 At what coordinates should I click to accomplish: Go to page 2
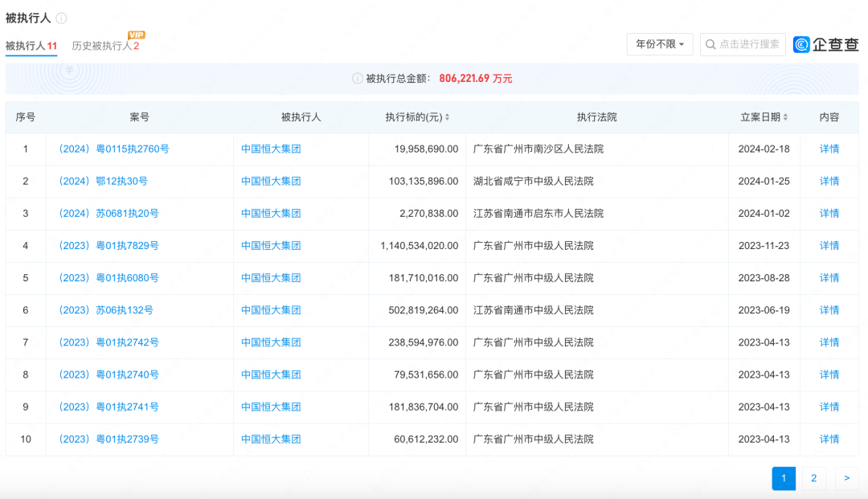pyautogui.click(x=813, y=479)
